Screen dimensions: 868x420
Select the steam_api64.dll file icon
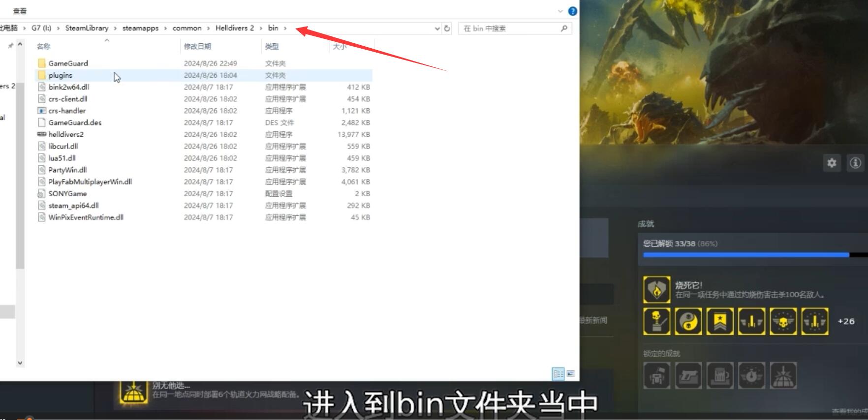click(42, 206)
